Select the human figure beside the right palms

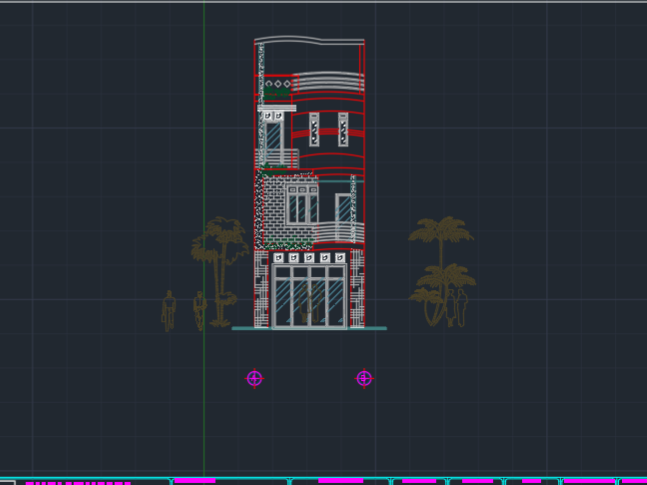(461, 306)
